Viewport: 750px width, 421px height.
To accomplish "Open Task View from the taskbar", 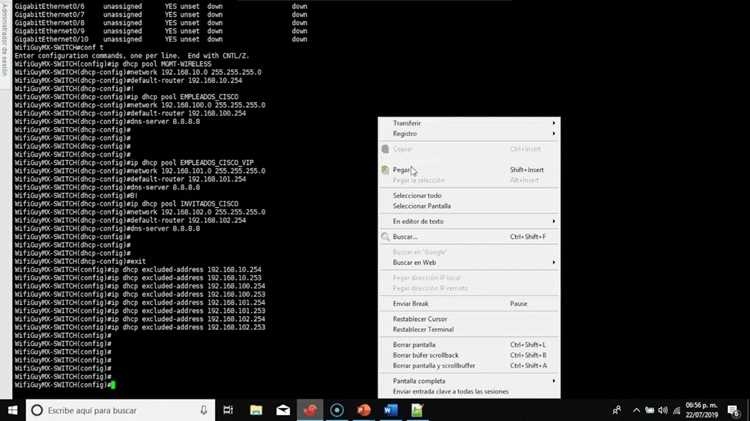I will 228,410.
